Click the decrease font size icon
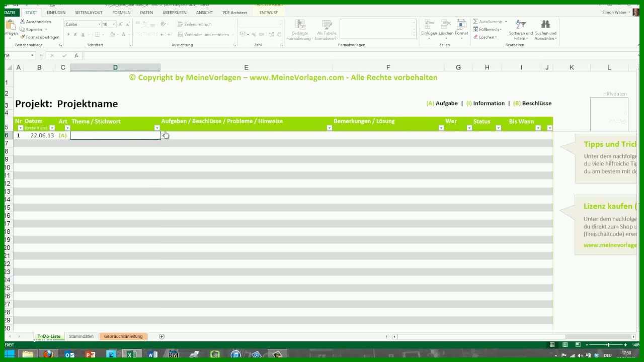This screenshot has height=362, width=644. 127,24
